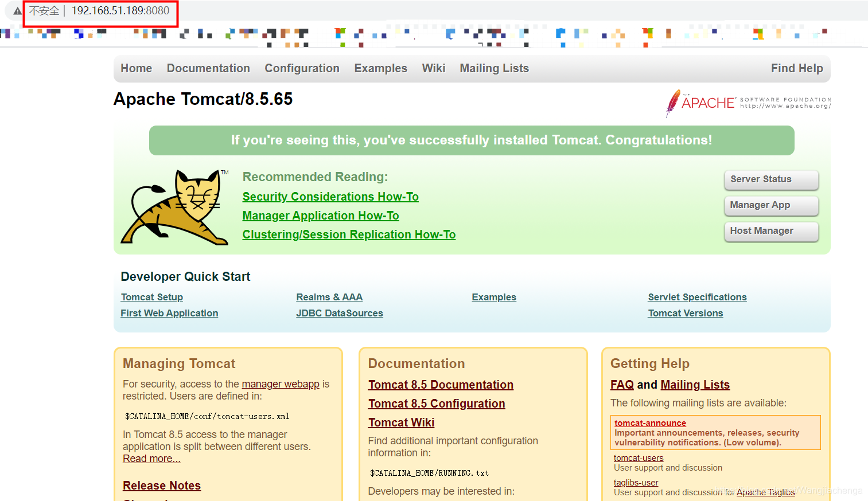The height and width of the screenshot is (501, 868).
Task: Open the FAQ link in Getting Help
Action: tap(622, 385)
